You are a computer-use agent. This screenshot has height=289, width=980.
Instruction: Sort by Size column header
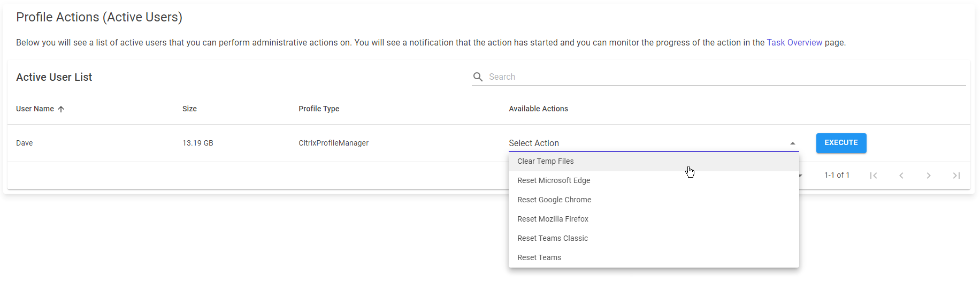(189, 109)
